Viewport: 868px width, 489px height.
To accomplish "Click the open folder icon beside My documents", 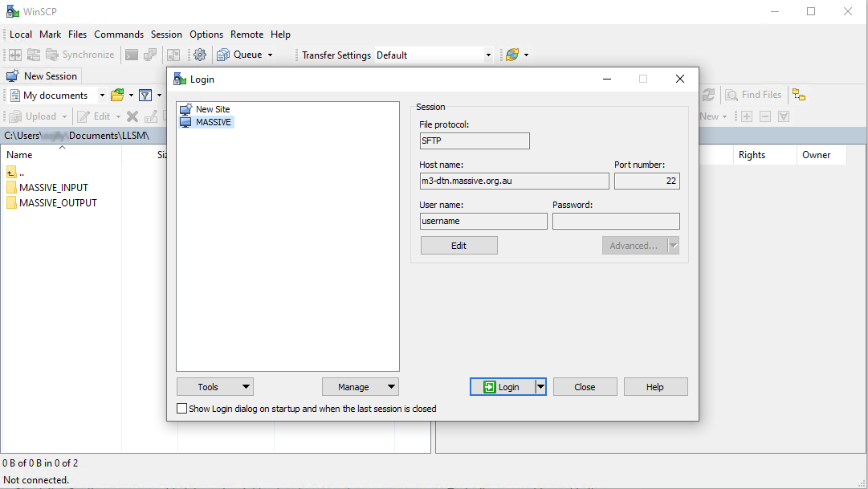I will [117, 95].
